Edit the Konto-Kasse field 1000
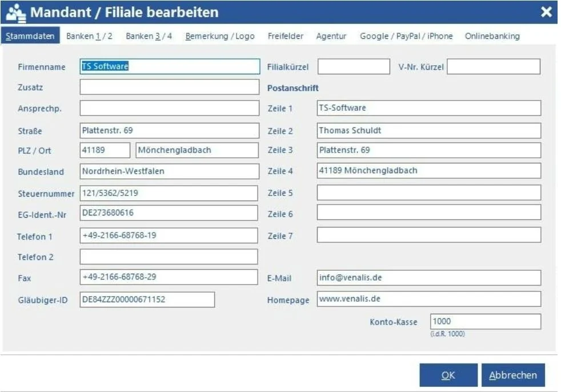The width and height of the screenshot is (561, 392). pyautogui.click(x=486, y=322)
